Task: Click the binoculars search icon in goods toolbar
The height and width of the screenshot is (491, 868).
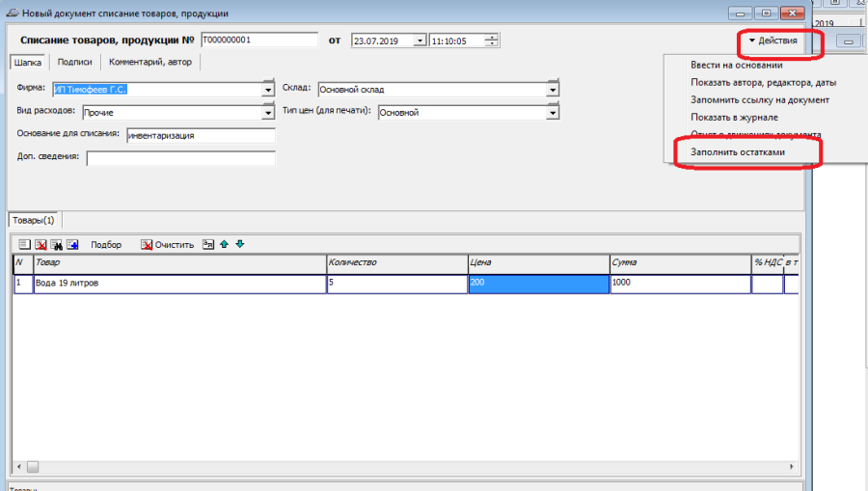Action: tap(56, 245)
